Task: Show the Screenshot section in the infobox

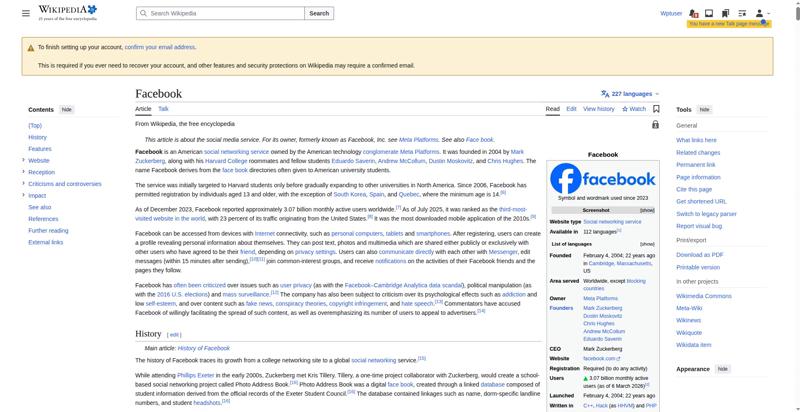Action: [647, 211]
